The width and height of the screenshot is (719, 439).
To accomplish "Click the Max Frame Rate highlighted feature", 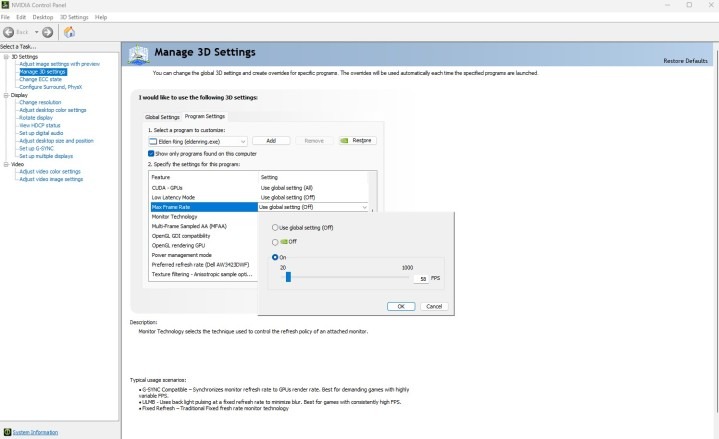I will (x=204, y=207).
